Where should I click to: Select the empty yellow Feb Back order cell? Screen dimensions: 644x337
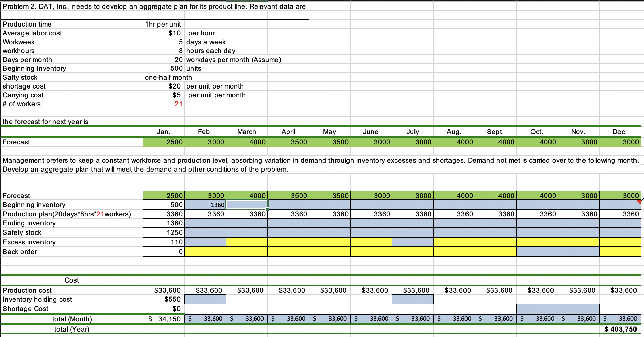pyautogui.click(x=205, y=252)
